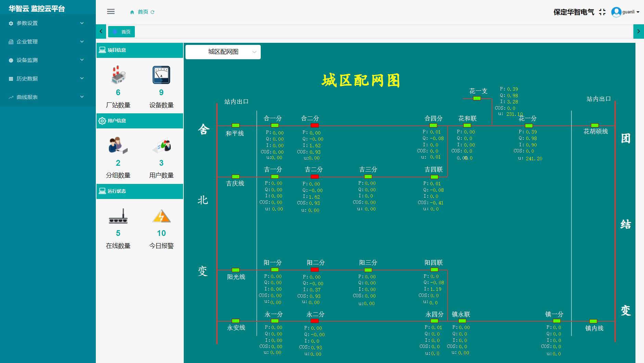Click the 城区配网图 yellow diagram title
Image resolution: width=644 pixels, height=363 pixels.
(x=361, y=80)
